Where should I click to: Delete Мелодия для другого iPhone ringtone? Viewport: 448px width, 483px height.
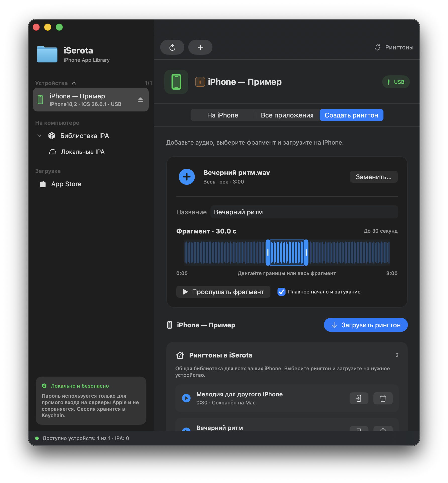383,398
